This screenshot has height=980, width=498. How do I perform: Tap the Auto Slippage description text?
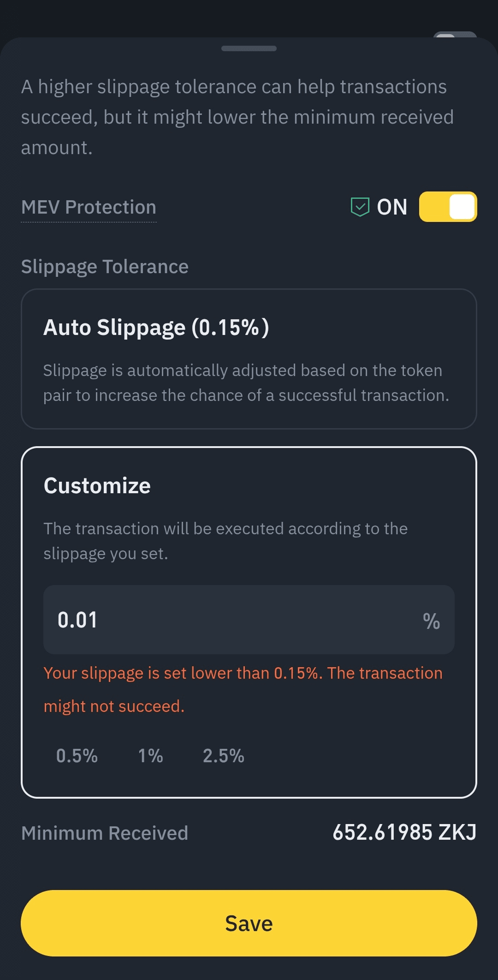246,382
